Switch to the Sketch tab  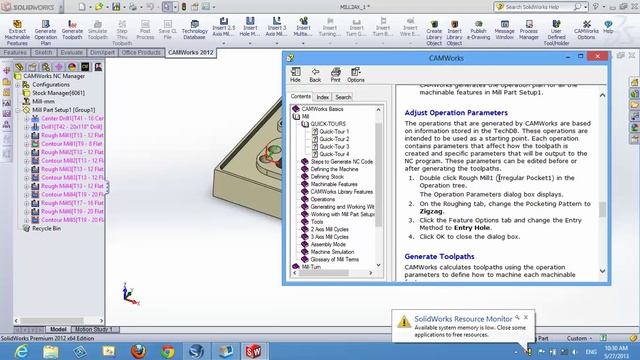point(43,53)
